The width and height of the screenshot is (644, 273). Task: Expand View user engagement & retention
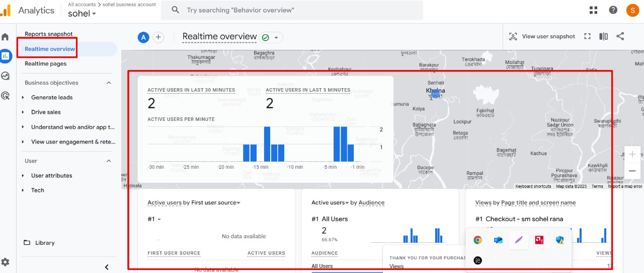(x=23, y=142)
